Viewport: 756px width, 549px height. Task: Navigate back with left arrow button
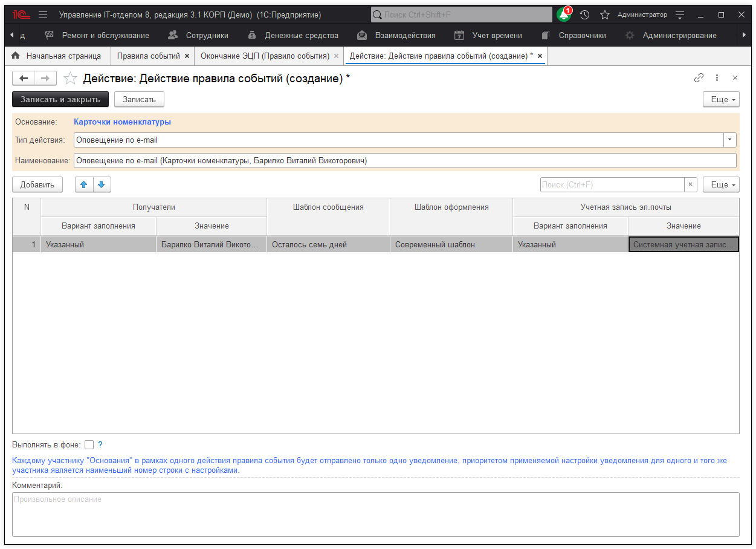pos(24,78)
